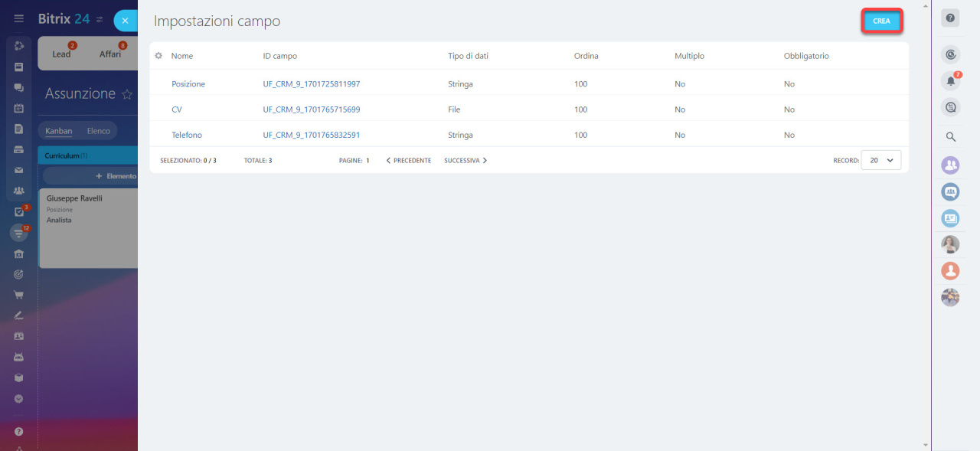Open the CV field link

pyautogui.click(x=176, y=109)
